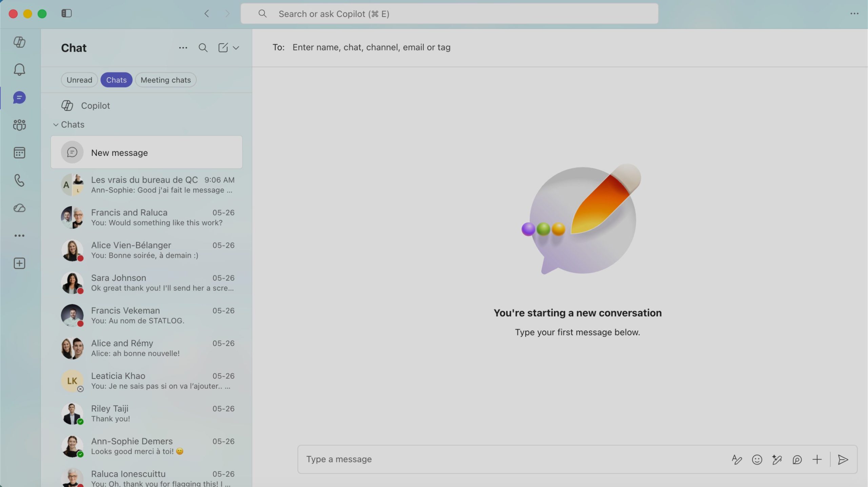Rewrite message with Copilot pen icon
The width and height of the screenshot is (868, 487).
click(777, 460)
